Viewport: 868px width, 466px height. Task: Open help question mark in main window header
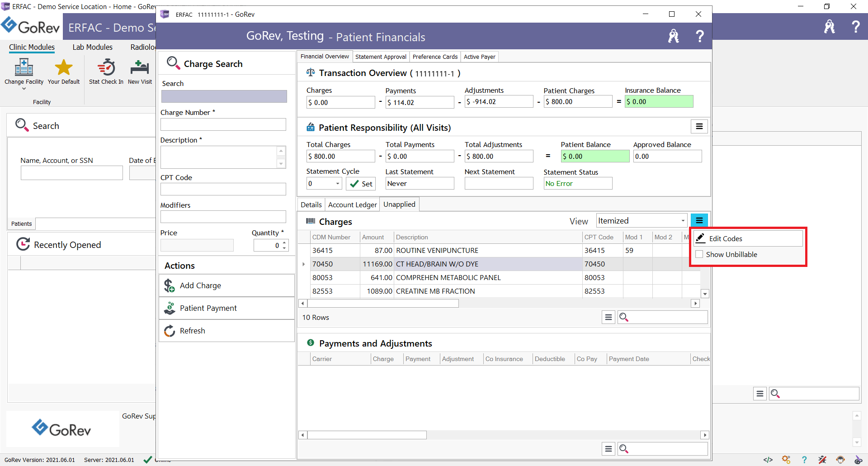point(856,27)
